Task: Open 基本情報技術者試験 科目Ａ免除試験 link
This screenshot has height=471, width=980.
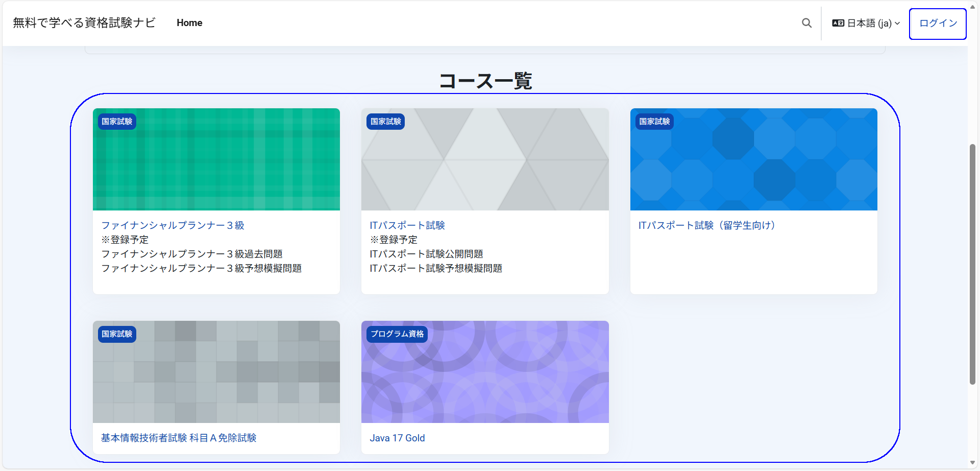Action: 179,438
